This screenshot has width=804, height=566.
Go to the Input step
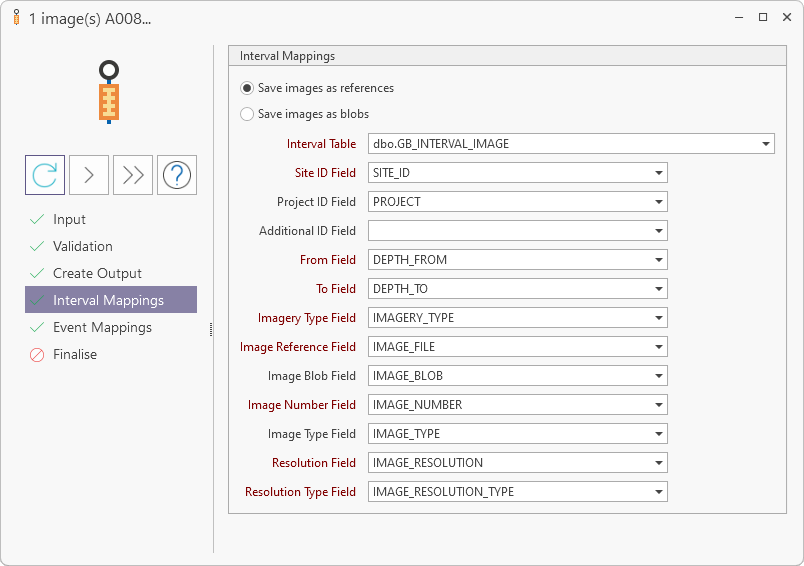point(69,220)
